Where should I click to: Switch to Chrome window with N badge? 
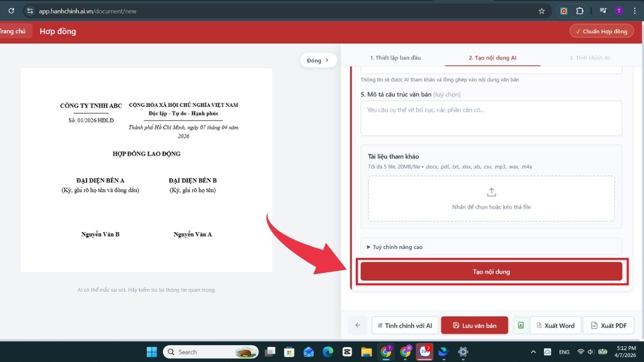pyautogui.click(x=405, y=352)
